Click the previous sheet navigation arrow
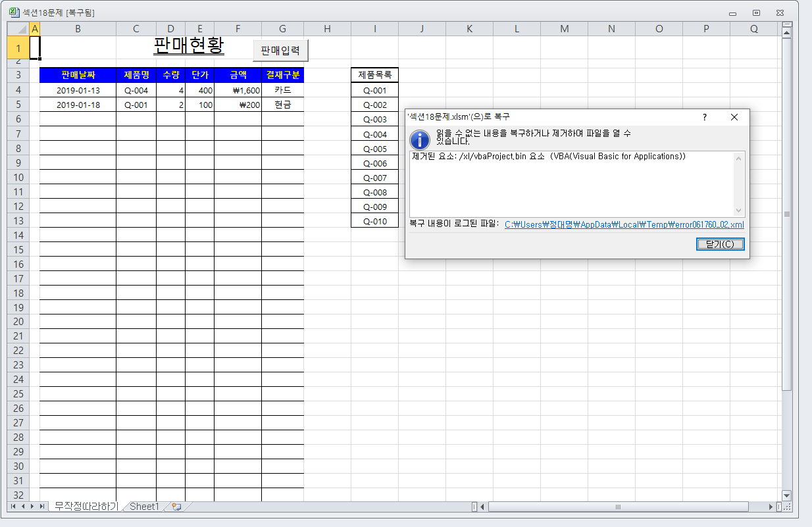This screenshot has width=812, height=527. 23,507
